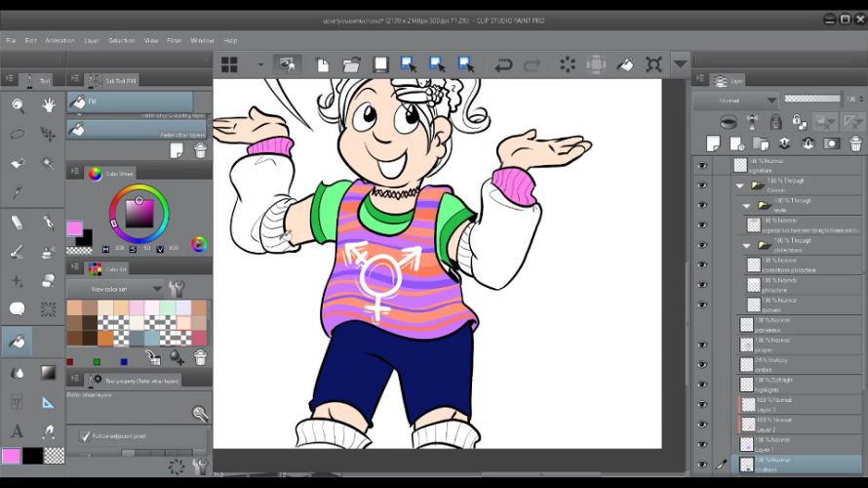
Task: Collapse the texte folder
Action: click(x=747, y=206)
